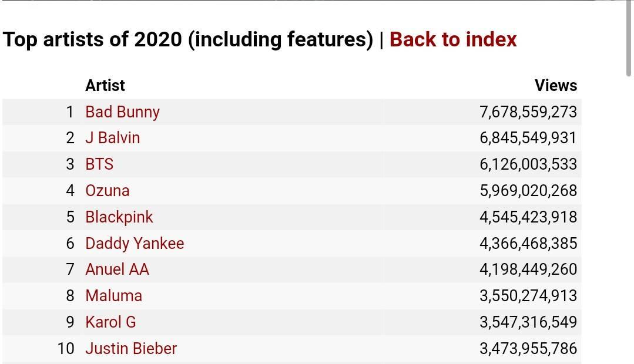
Task: Open the Back to index link
Action: tap(453, 39)
